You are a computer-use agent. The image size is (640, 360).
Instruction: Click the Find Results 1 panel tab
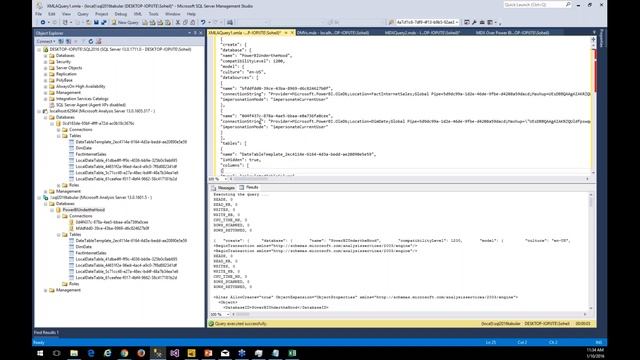pos(46,333)
